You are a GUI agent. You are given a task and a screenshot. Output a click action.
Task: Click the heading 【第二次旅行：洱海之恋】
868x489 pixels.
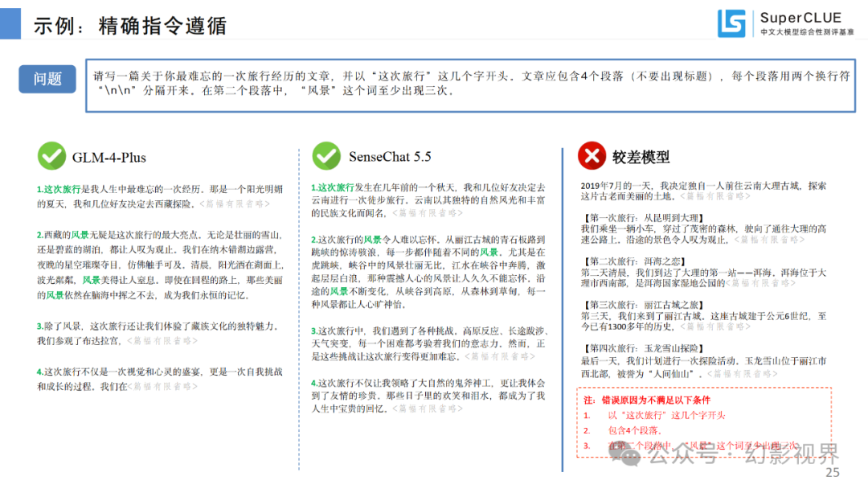(633, 261)
